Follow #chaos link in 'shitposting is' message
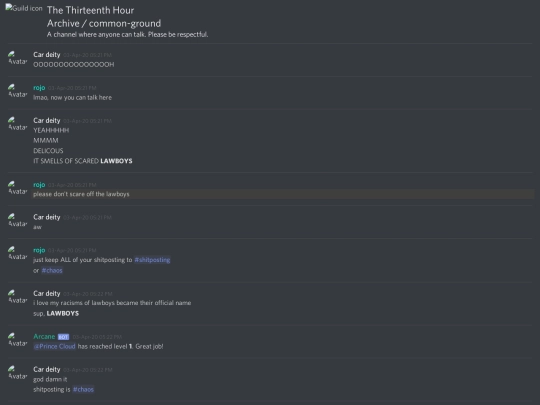The width and height of the screenshot is (540, 405). pyautogui.click(x=83, y=390)
